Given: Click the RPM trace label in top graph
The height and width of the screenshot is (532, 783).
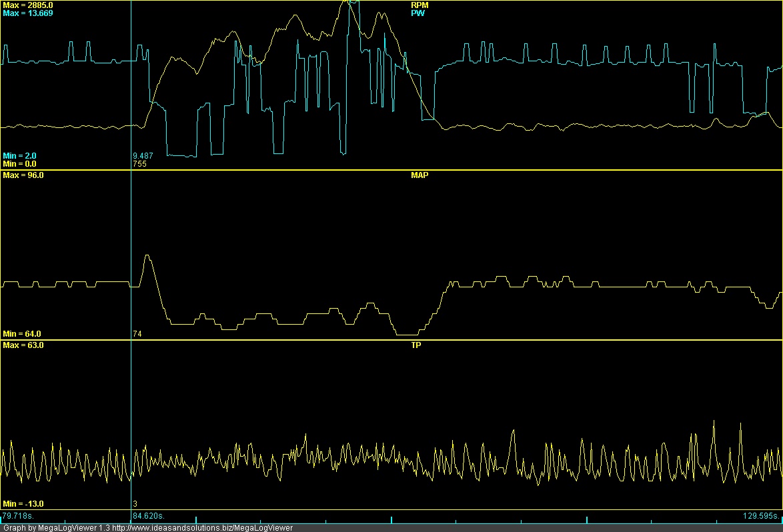Looking at the screenshot, I should click(420, 5).
